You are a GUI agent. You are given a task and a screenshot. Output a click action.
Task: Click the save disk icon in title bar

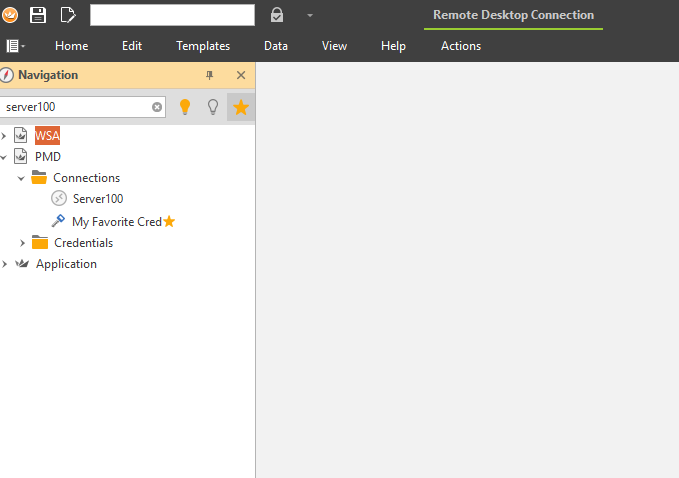(38, 15)
